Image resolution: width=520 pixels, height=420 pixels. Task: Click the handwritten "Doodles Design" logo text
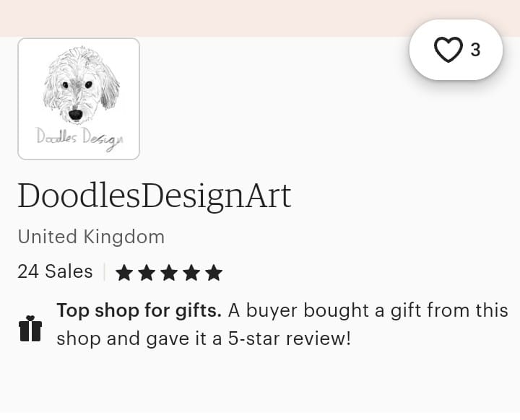(79, 138)
